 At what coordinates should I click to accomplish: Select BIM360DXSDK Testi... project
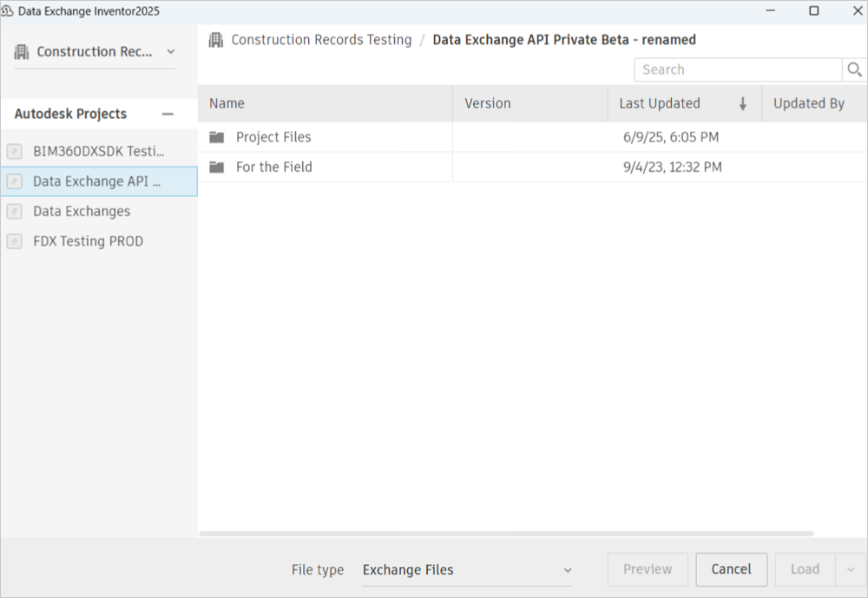(x=99, y=151)
